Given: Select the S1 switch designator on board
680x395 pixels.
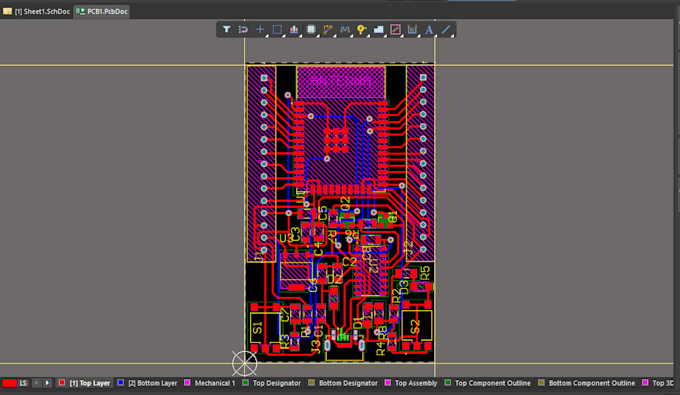Looking at the screenshot, I should (257, 327).
